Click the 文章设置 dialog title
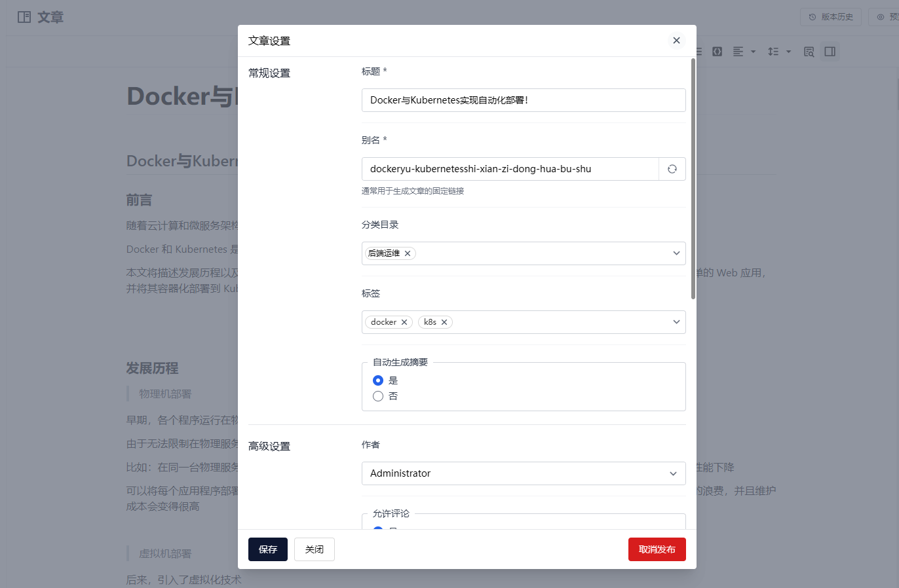This screenshot has width=899, height=588. coord(269,41)
